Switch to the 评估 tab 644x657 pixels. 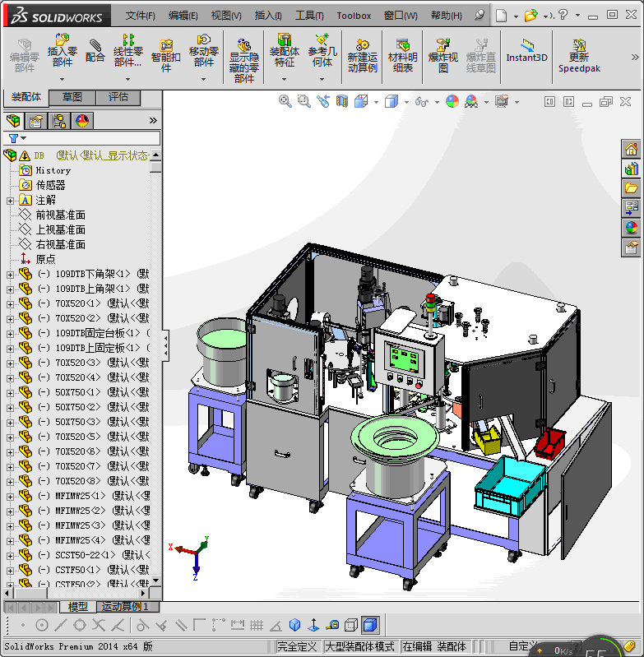coord(118,97)
